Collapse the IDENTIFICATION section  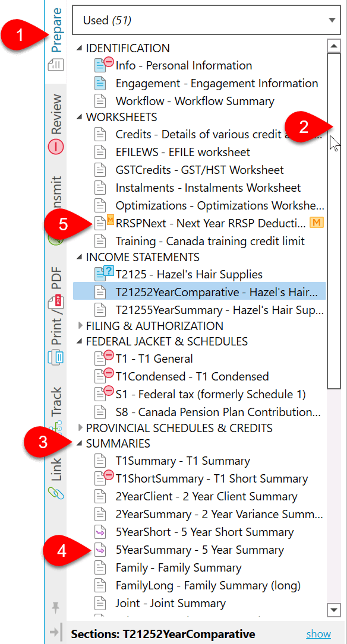point(80,49)
